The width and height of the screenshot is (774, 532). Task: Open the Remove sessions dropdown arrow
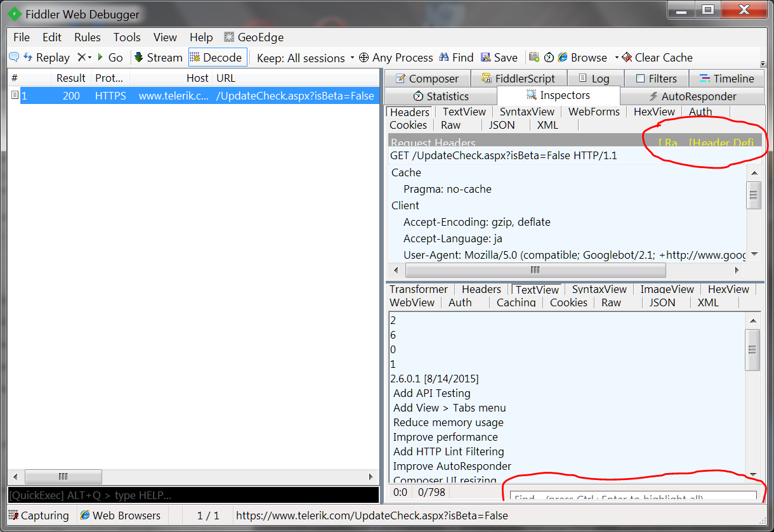tap(90, 57)
